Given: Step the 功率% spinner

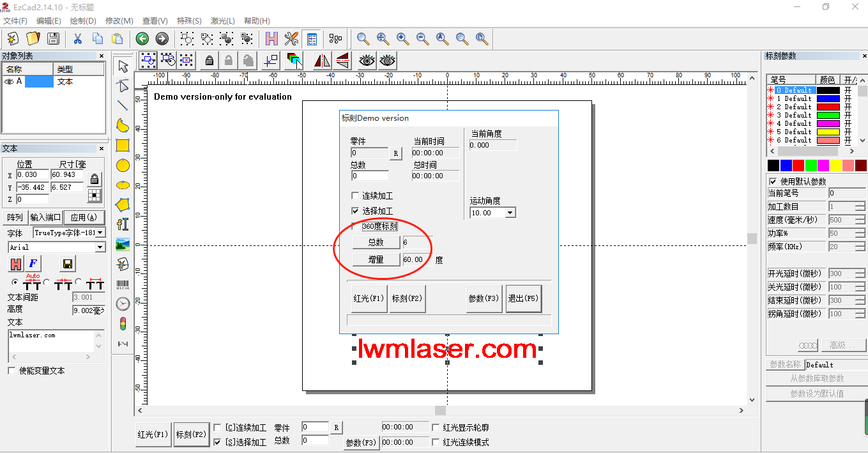Looking at the screenshot, I should tap(860, 233).
